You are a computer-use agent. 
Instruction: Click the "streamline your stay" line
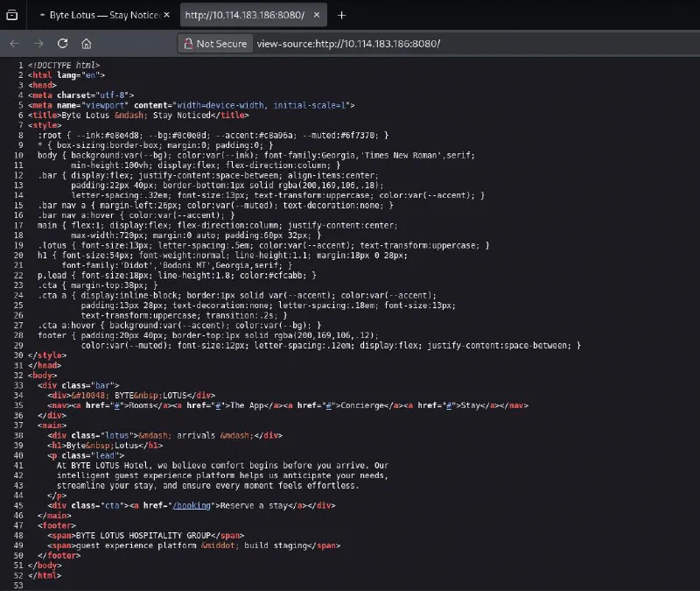pos(208,486)
